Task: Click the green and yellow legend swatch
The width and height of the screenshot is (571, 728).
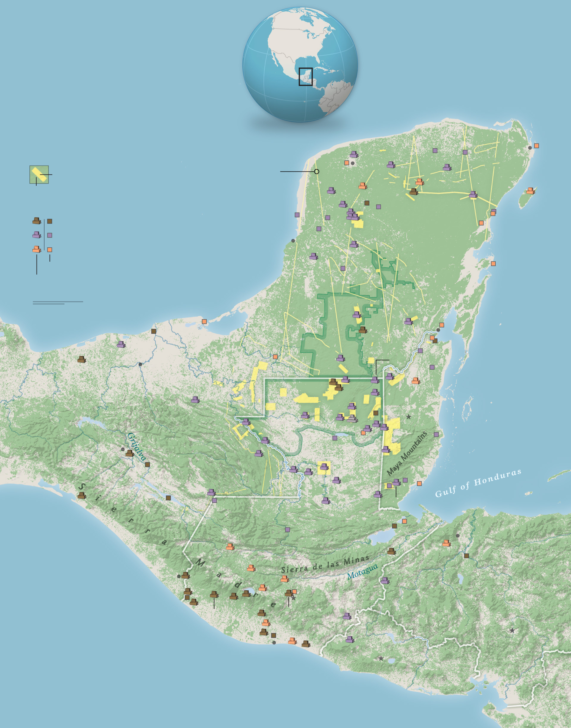Action: coord(39,174)
